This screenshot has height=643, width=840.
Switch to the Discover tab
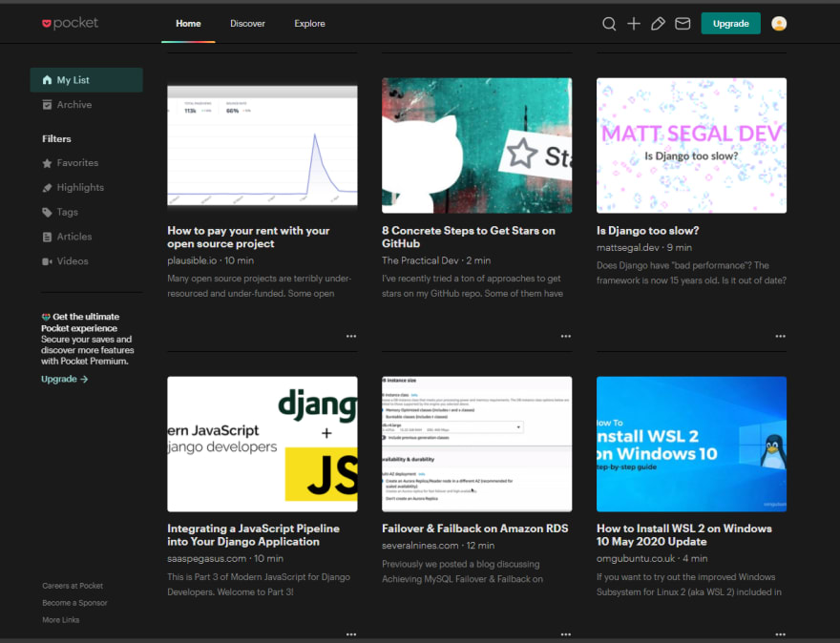point(247,24)
